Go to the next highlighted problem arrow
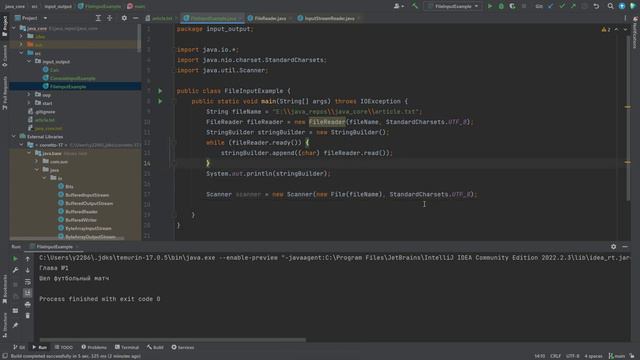Image resolution: width=640 pixels, height=360 pixels. 625,29
